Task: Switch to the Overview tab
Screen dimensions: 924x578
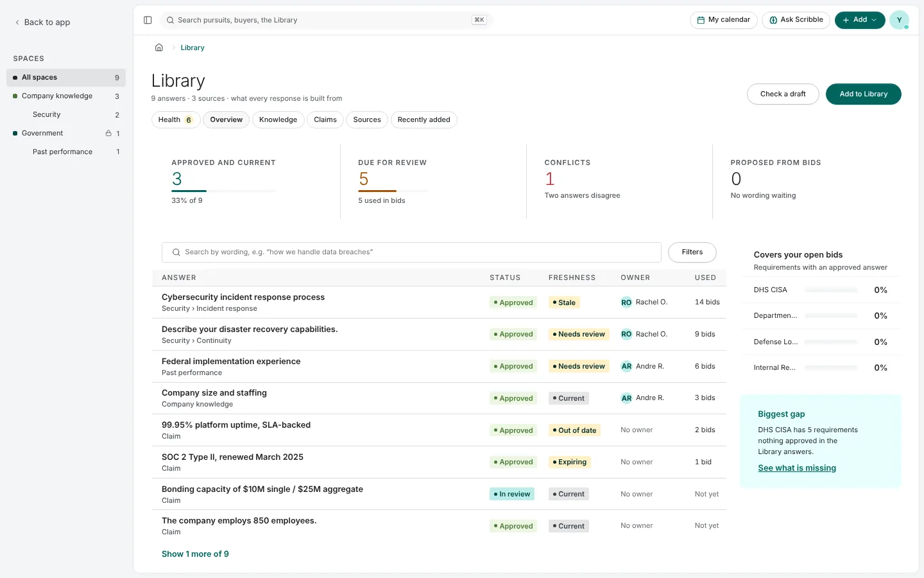Action: (x=226, y=119)
